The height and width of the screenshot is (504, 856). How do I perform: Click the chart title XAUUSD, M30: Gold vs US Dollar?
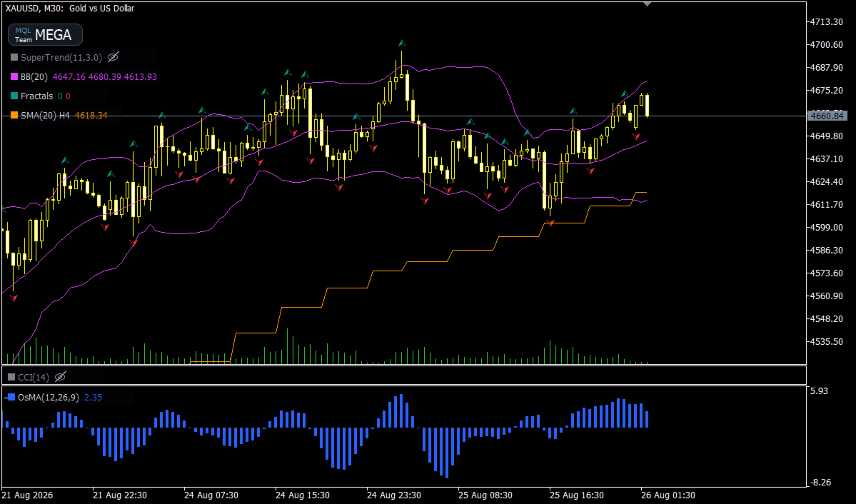[x=70, y=8]
